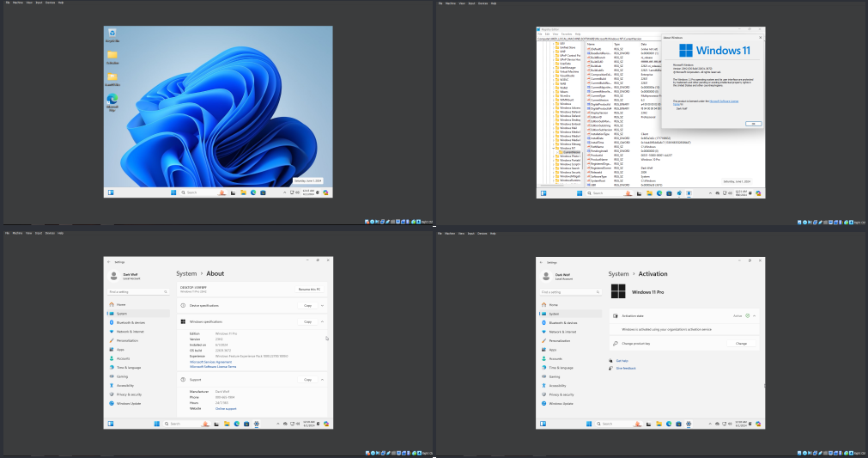This screenshot has width=868, height=458.
Task: Select SystemRoot registry value
Action: (x=598, y=180)
